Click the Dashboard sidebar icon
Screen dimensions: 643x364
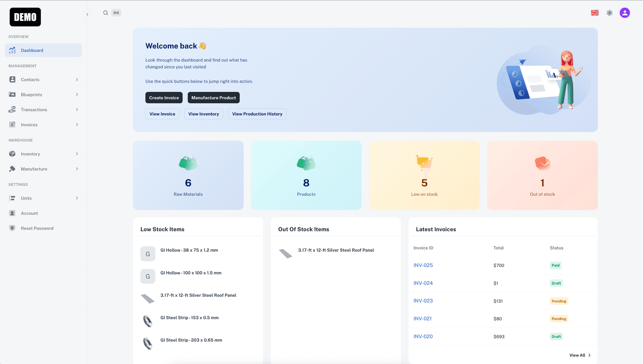coord(13,50)
